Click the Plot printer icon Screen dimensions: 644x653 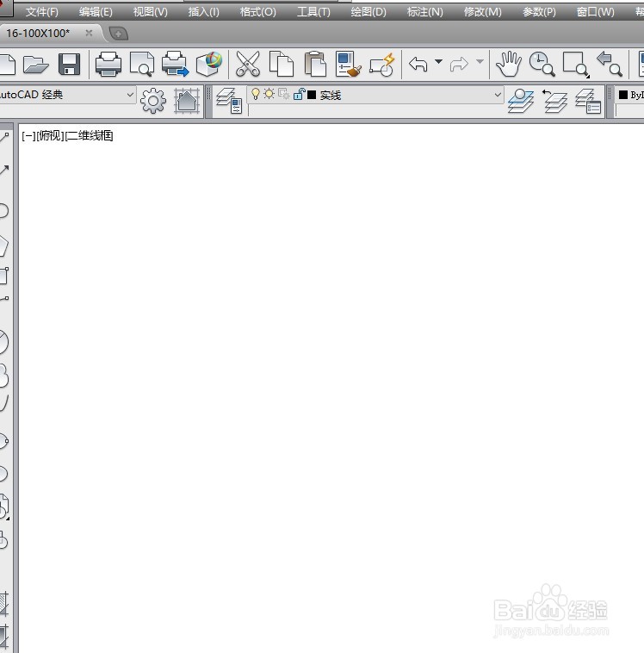(x=108, y=64)
